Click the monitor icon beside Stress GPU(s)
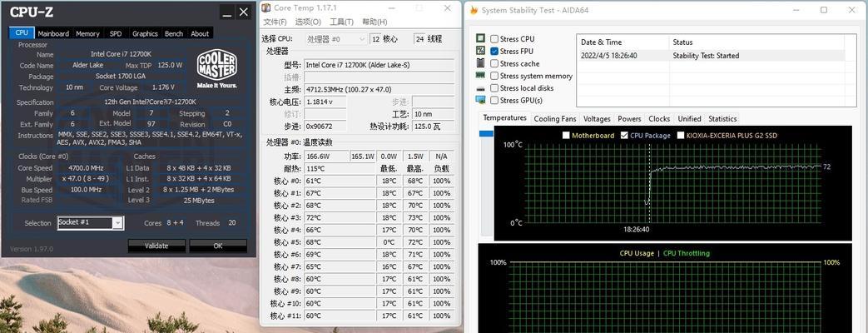 click(x=480, y=100)
